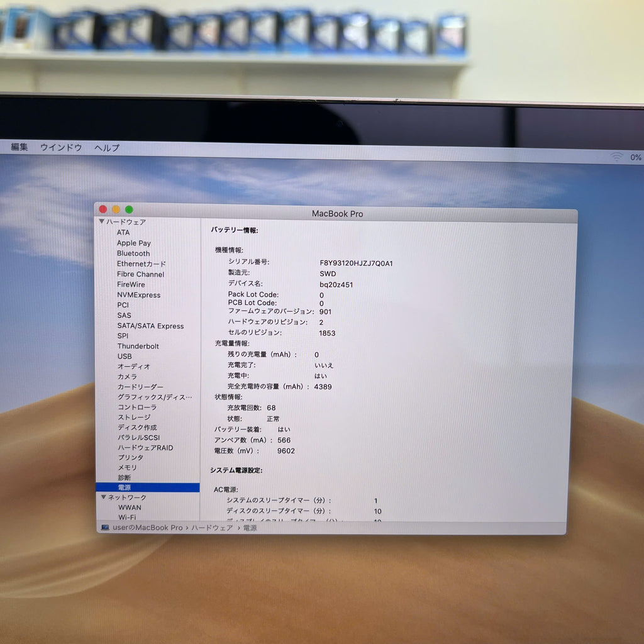
Task: Click cell revision value 1853
Action: (327, 333)
